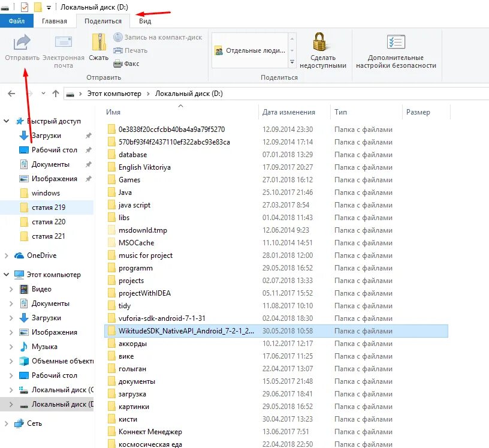Viewport: 489px width, 448px height.
Task: Expand the Сеть tree node
Action: pyautogui.click(x=6, y=423)
